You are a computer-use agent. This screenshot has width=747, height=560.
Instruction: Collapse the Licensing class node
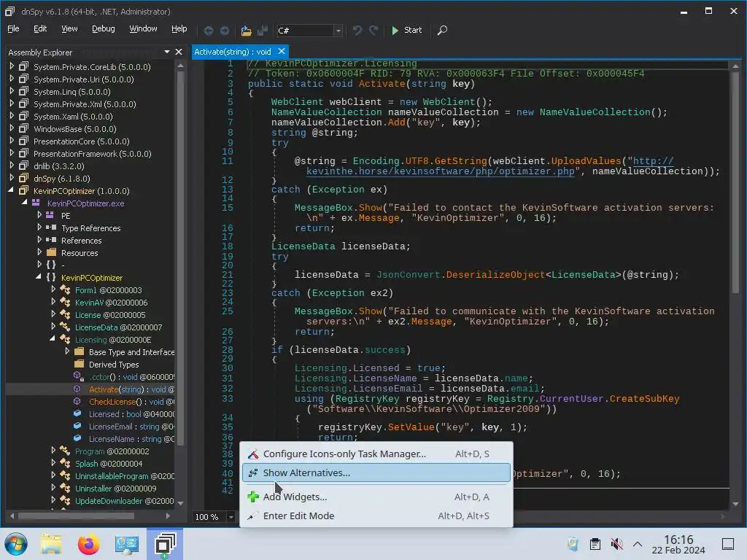[53, 338]
